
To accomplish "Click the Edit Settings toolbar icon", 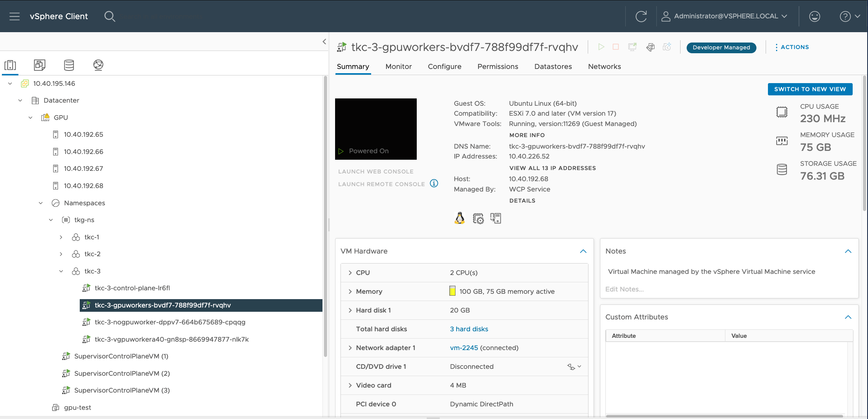I will pos(650,47).
